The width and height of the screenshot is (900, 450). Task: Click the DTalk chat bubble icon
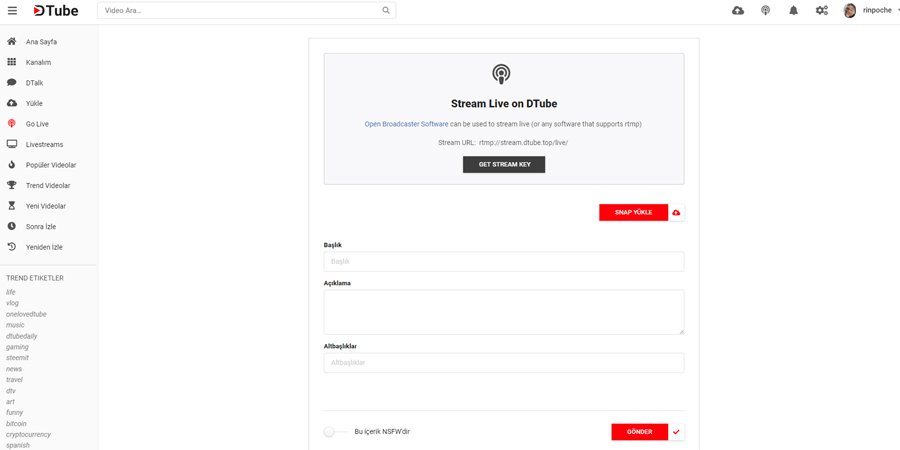coord(11,83)
